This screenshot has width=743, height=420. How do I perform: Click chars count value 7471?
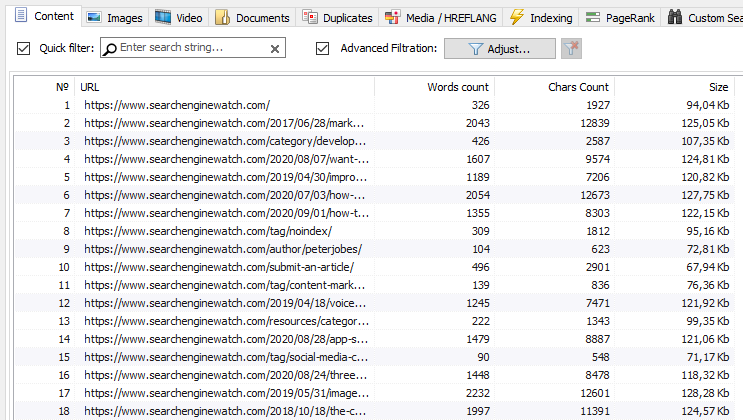(598, 303)
